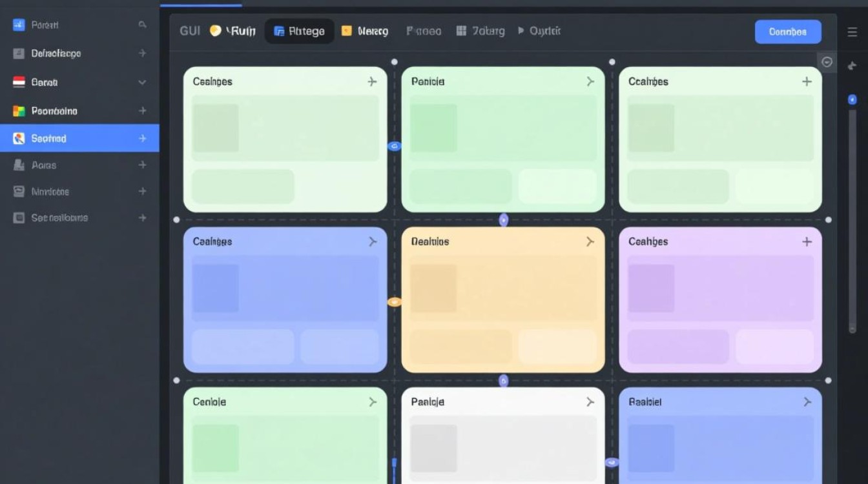
Task: Click the orange handle left of the orange card
Action: pyautogui.click(x=394, y=301)
